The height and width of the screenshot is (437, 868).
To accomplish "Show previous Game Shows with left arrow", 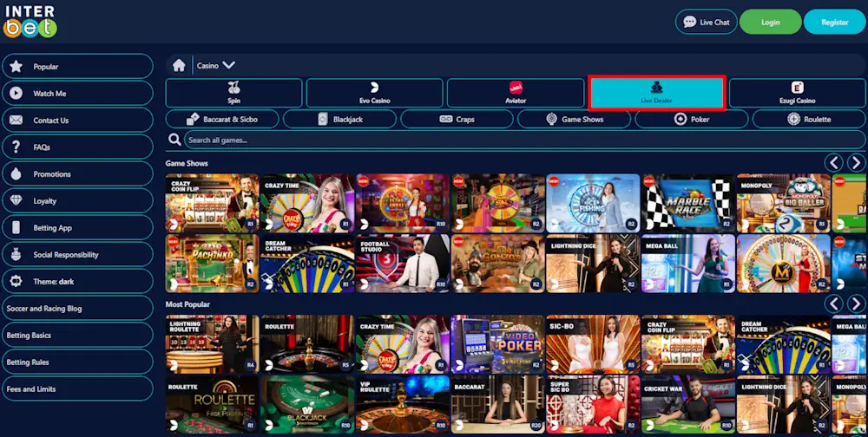I will pos(833,163).
